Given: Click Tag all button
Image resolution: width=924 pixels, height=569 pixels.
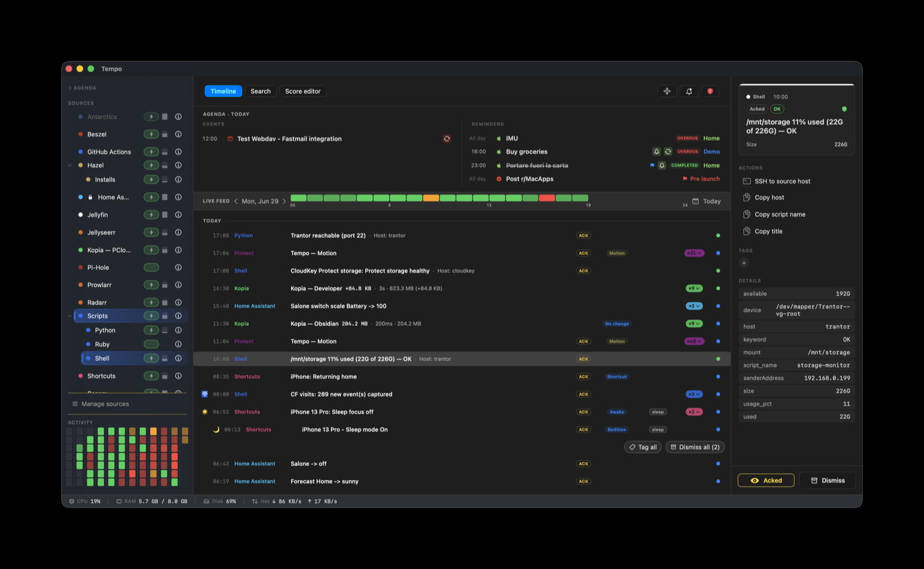Looking at the screenshot, I should pyautogui.click(x=643, y=447).
